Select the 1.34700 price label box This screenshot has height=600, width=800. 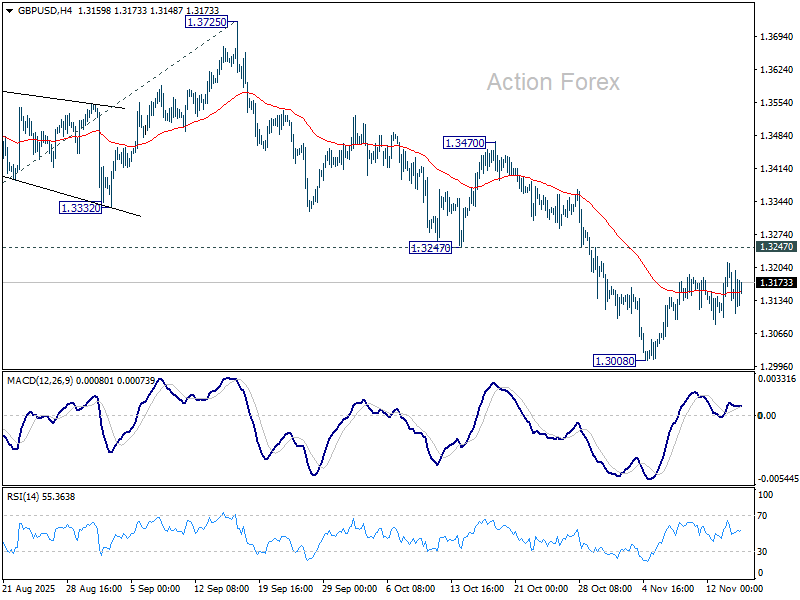[x=464, y=143]
